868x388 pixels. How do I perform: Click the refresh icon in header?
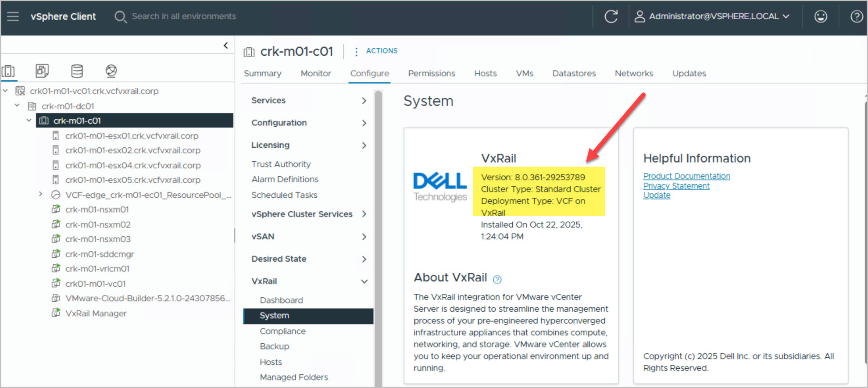[611, 17]
